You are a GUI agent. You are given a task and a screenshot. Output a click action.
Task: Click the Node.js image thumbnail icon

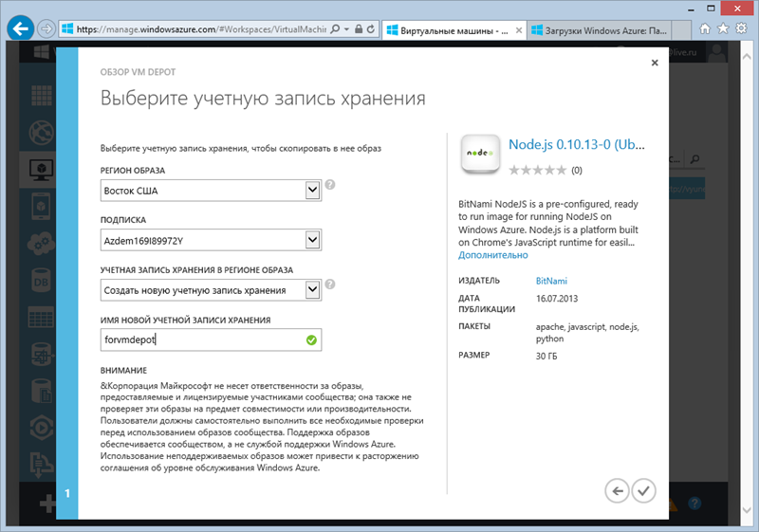click(x=480, y=155)
